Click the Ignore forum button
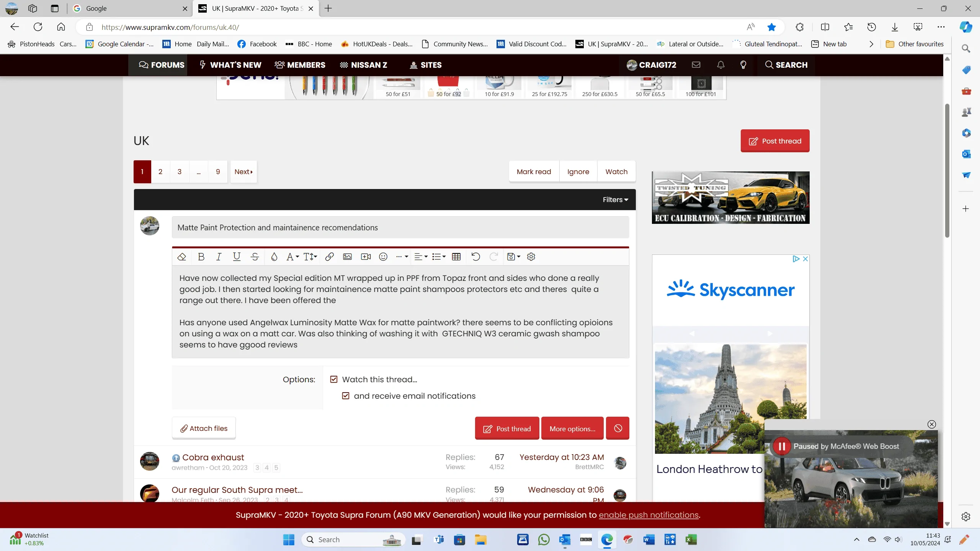This screenshot has height=551, width=980. (x=578, y=171)
